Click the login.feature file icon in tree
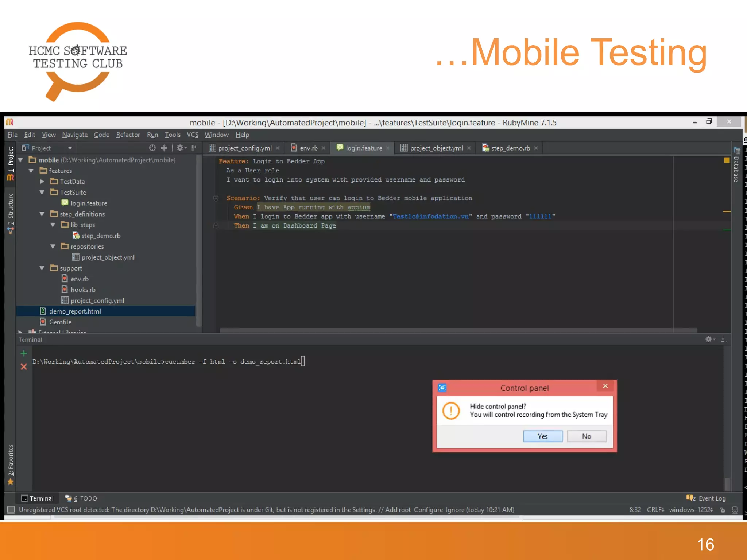The height and width of the screenshot is (560, 747). (65, 203)
